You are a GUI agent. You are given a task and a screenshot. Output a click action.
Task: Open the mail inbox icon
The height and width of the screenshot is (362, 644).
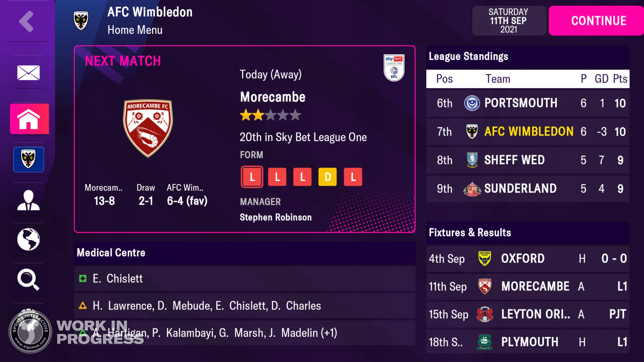pyautogui.click(x=28, y=73)
